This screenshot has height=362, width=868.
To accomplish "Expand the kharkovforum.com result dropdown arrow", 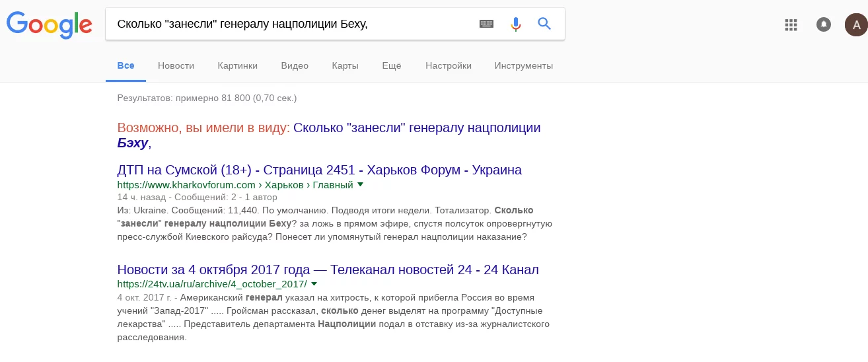I will tap(360, 185).
